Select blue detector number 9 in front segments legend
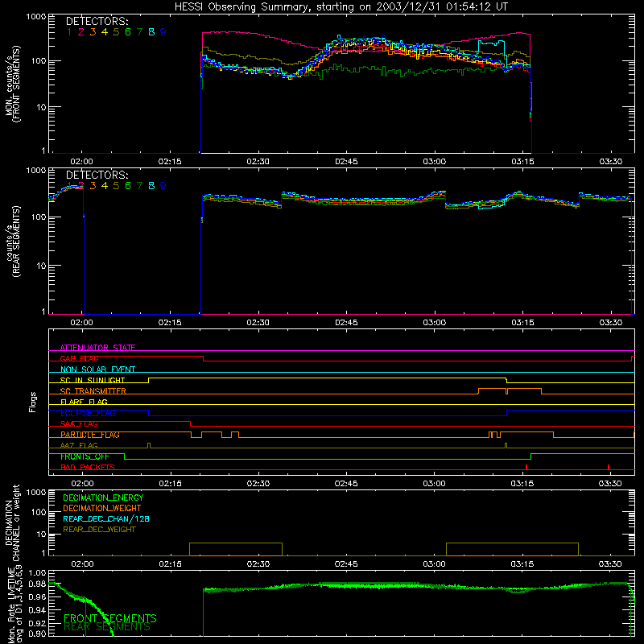Image resolution: width=644 pixels, height=644 pixels. point(163,32)
